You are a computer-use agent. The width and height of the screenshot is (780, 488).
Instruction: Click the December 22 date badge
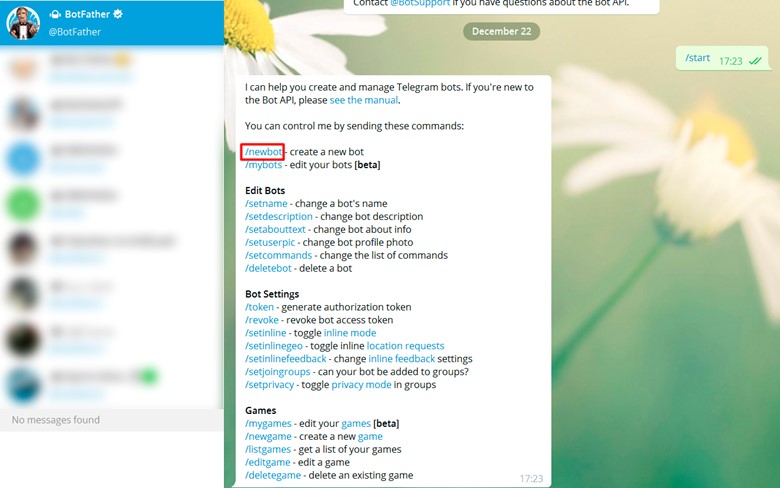pyautogui.click(x=501, y=31)
